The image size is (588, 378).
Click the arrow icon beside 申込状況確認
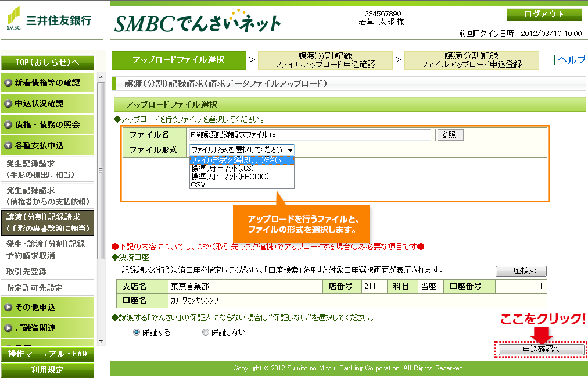pos(8,104)
